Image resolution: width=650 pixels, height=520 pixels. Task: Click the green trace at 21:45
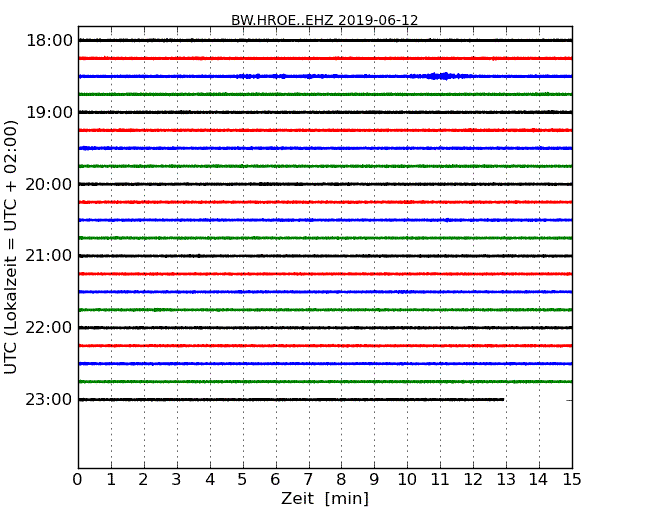coord(325,310)
